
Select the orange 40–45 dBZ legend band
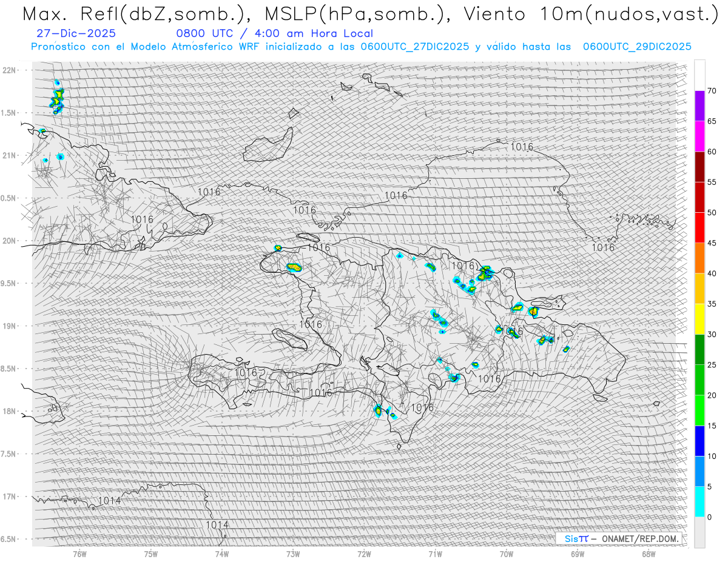(x=699, y=258)
